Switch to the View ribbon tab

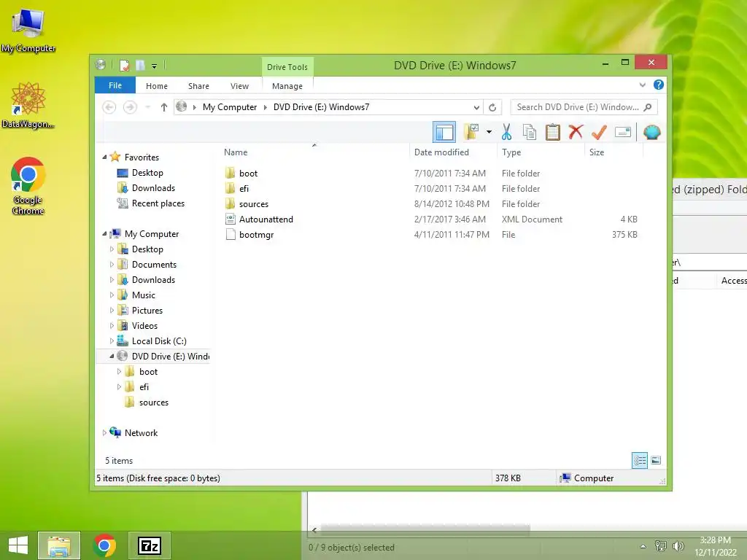click(239, 86)
